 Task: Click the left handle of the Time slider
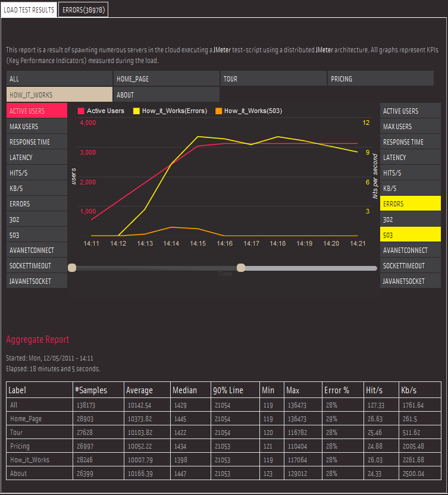point(72,268)
